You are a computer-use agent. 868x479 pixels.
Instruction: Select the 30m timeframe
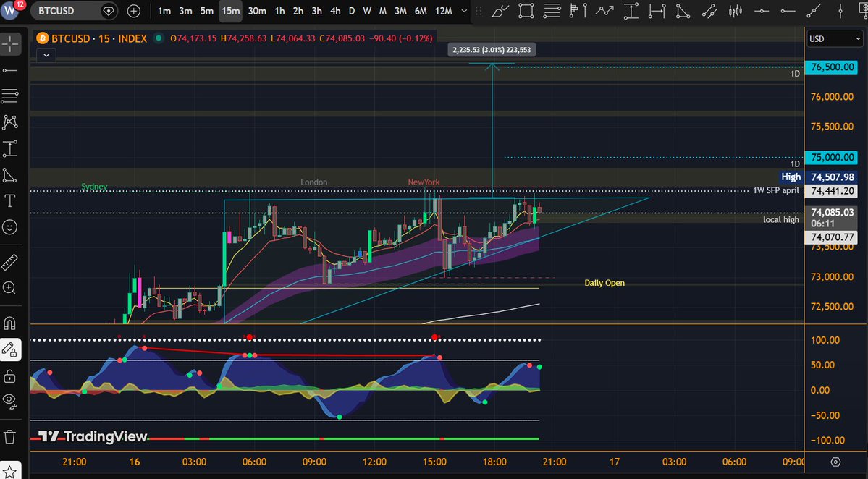tap(257, 11)
